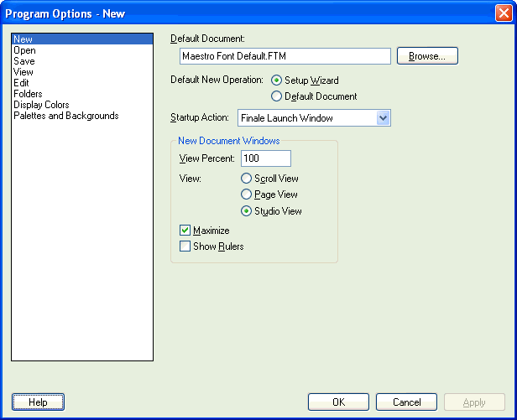
Task: Select Scroll View radio option
Action: point(246,179)
